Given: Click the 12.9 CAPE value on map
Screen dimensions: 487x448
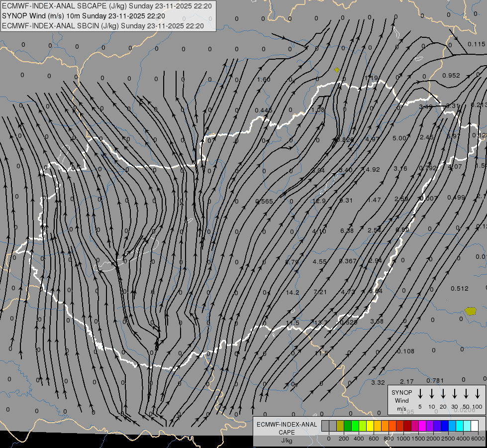Looking at the screenshot, I should 319,201.
